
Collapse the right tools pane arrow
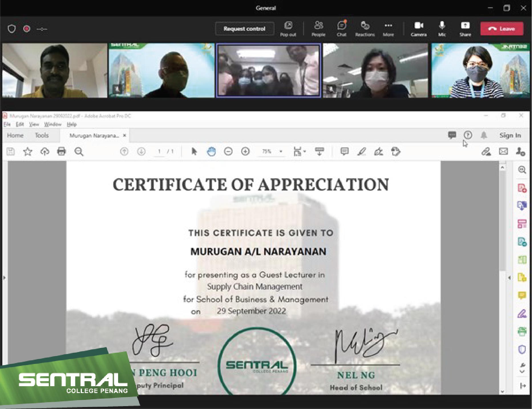[509, 278]
